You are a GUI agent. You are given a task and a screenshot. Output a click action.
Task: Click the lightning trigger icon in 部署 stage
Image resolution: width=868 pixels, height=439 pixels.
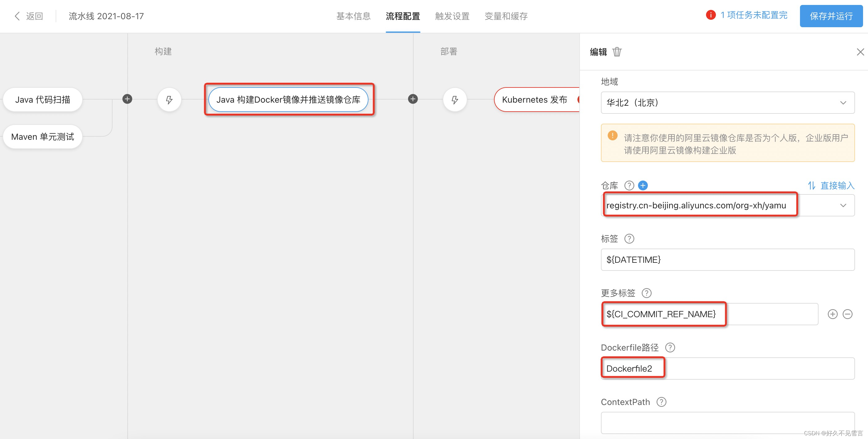coord(455,99)
